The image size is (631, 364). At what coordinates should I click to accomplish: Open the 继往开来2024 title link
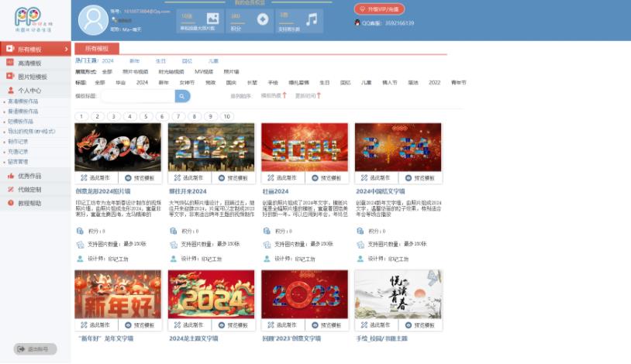tap(188, 191)
